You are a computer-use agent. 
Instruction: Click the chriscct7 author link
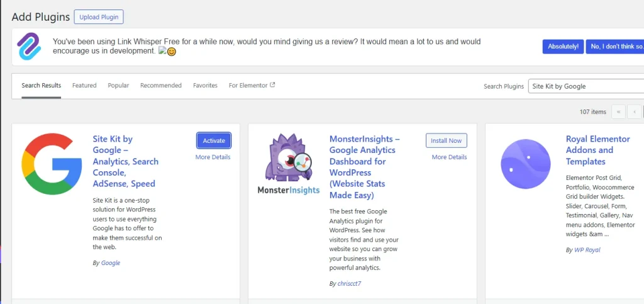click(x=349, y=283)
